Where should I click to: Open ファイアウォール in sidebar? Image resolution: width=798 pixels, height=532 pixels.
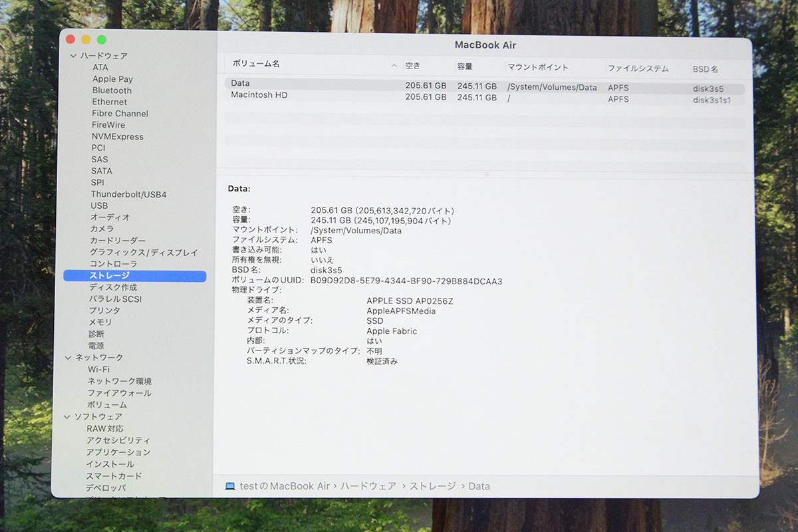pos(119,393)
